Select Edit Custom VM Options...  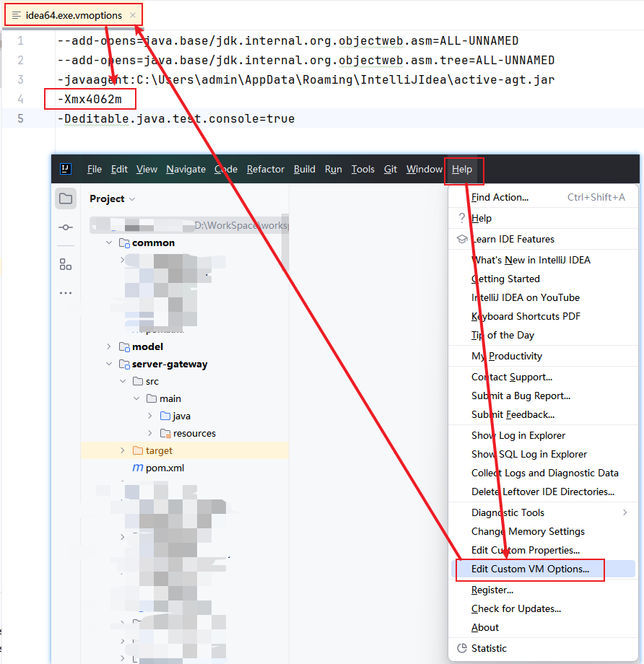click(x=544, y=569)
